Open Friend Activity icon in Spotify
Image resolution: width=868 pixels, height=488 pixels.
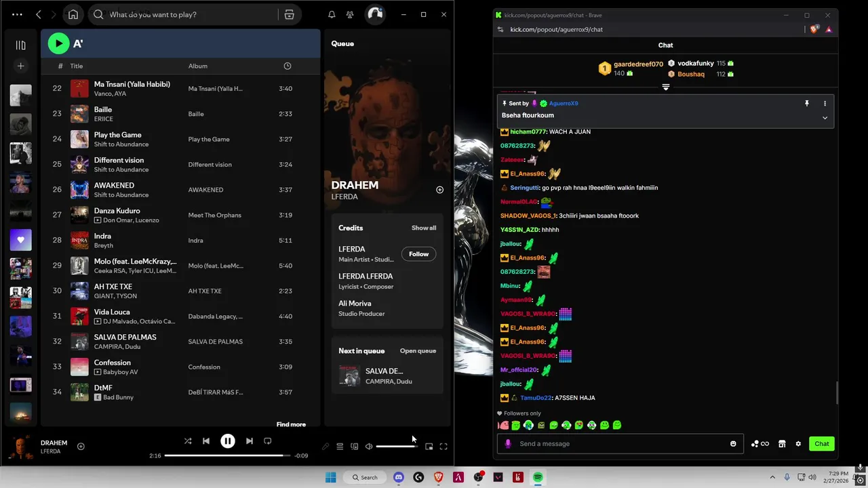click(x=350, y=14)
